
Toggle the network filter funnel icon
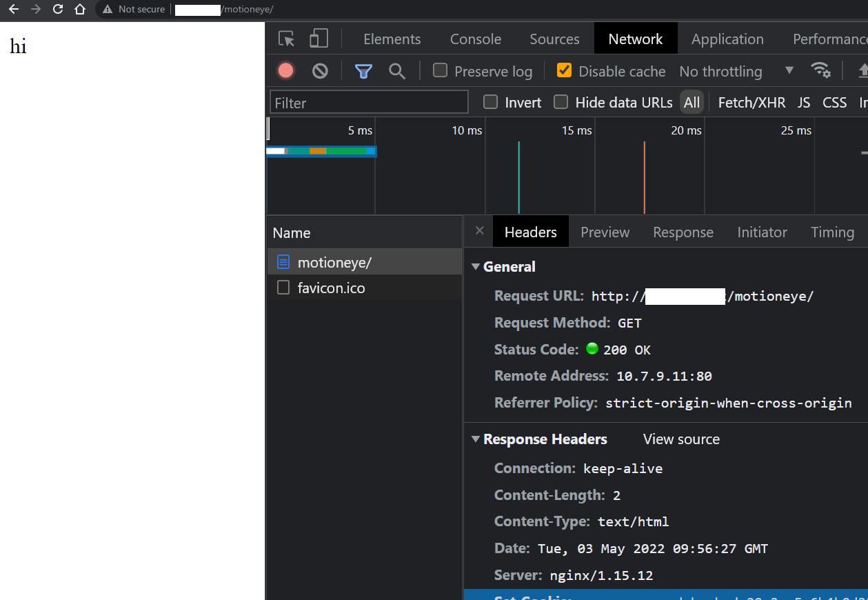pyautogui.click(x=363, y=71)
